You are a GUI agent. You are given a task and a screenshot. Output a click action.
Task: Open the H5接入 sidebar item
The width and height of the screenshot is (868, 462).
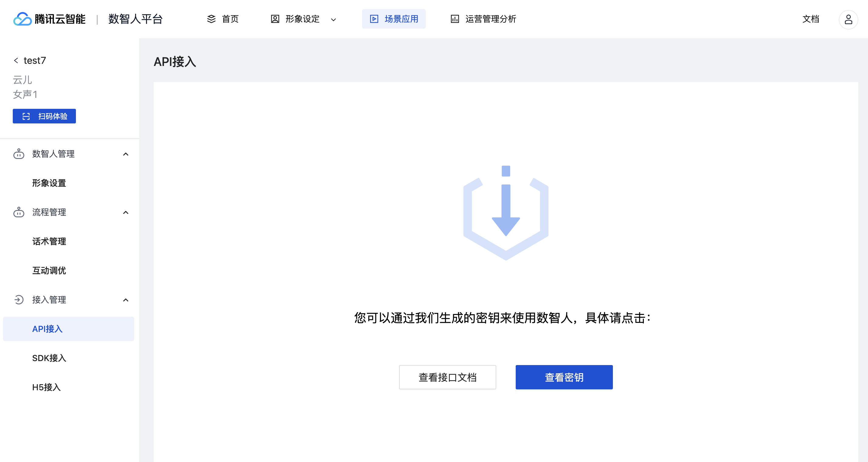[x=46, y=387]
